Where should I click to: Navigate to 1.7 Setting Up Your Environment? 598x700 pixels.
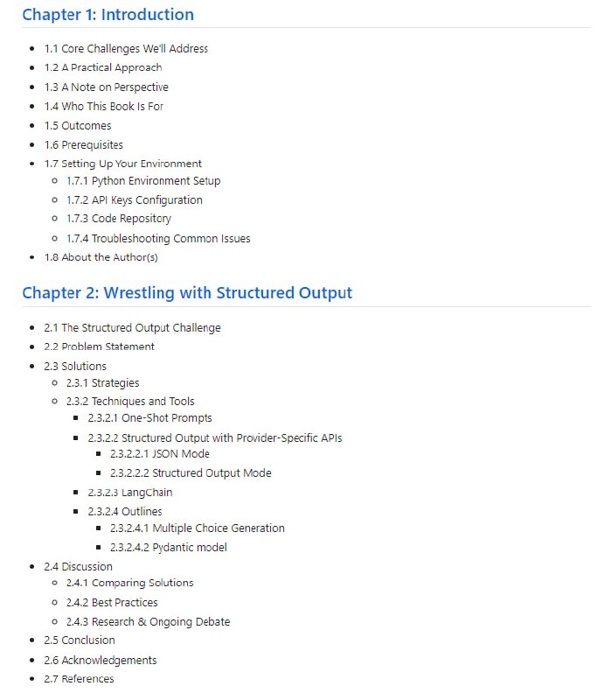[122, 164]
